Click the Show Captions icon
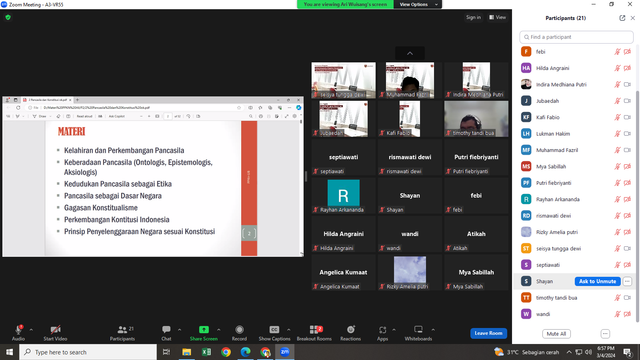Image resolution: width=640 pixels, height=360 pixels. pyautogui.click(x=274, y=330)
